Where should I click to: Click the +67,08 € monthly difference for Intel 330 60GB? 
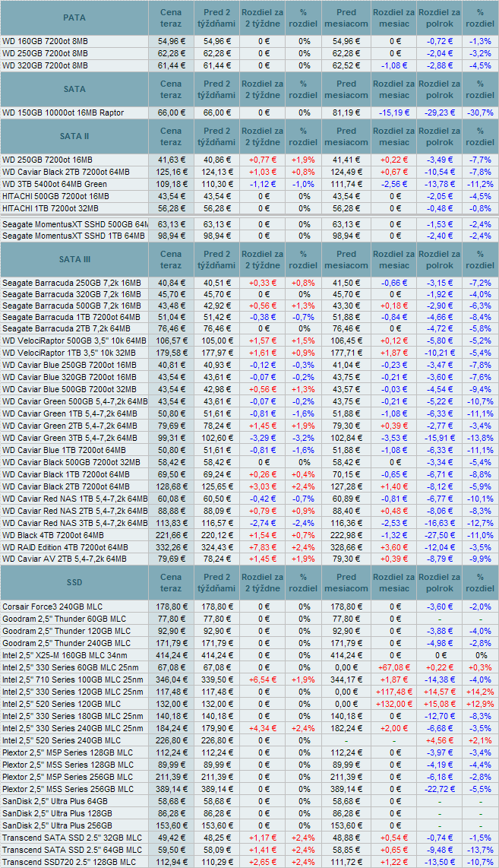(394, 667)
